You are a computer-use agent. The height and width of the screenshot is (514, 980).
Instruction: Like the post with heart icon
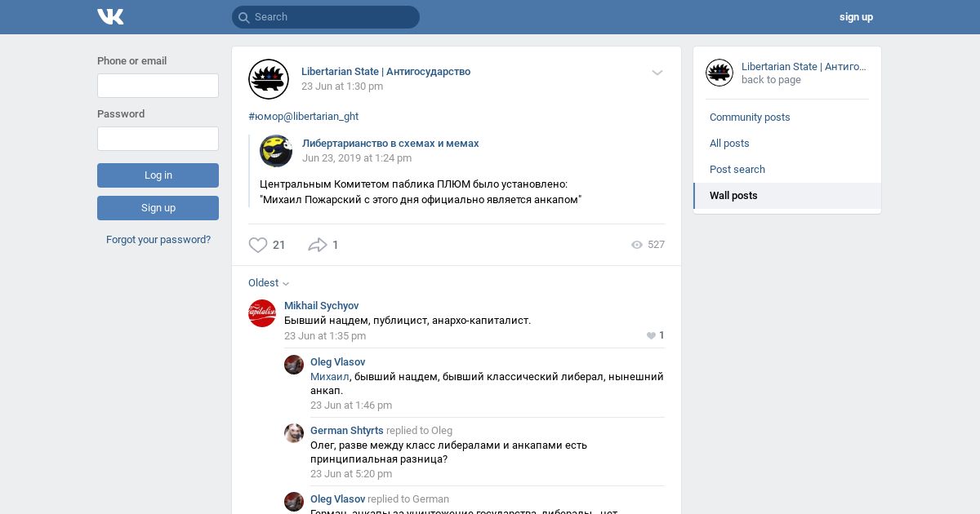pyautogui.click(x=258, y=245)
